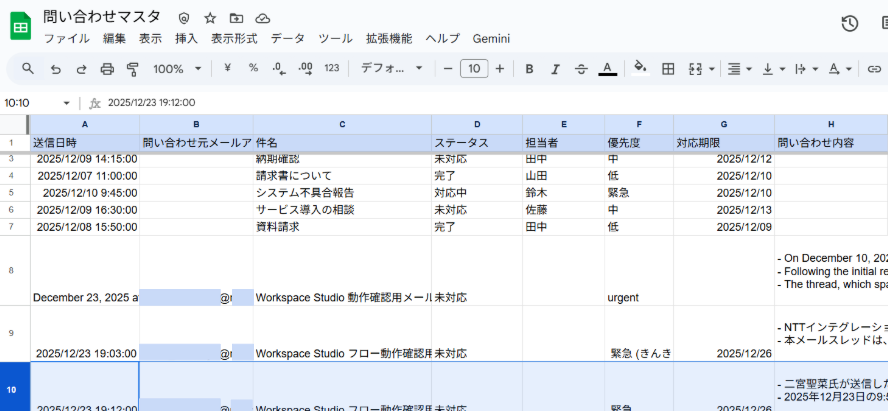Click the redo arrow in toolbar
888x411 pixels.
click(x=81, y=69)
